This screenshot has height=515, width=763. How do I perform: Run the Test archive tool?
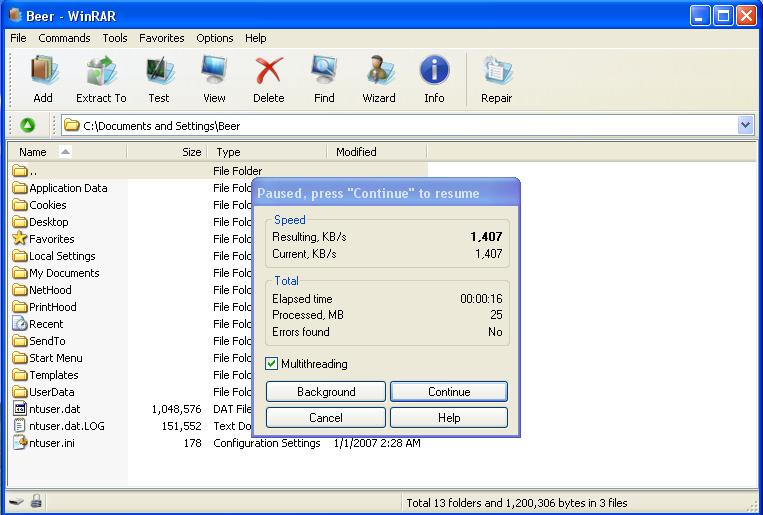(x=159, y=71)
